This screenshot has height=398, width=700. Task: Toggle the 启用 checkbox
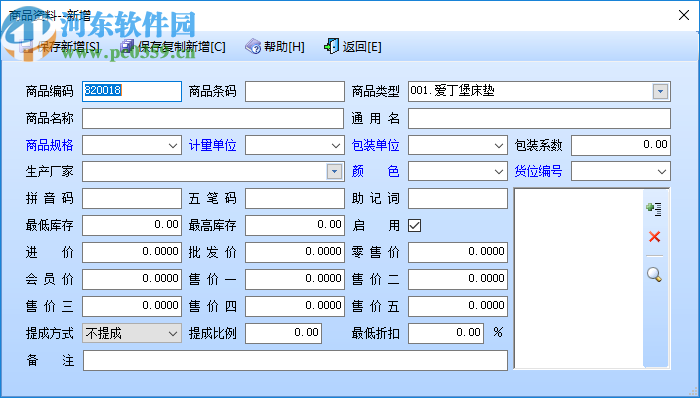[x=414, y=226]
